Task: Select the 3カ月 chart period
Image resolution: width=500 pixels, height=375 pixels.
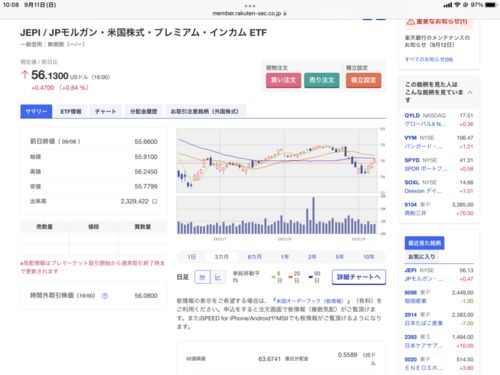Action: pyautogui.click(x=222, y=257)
